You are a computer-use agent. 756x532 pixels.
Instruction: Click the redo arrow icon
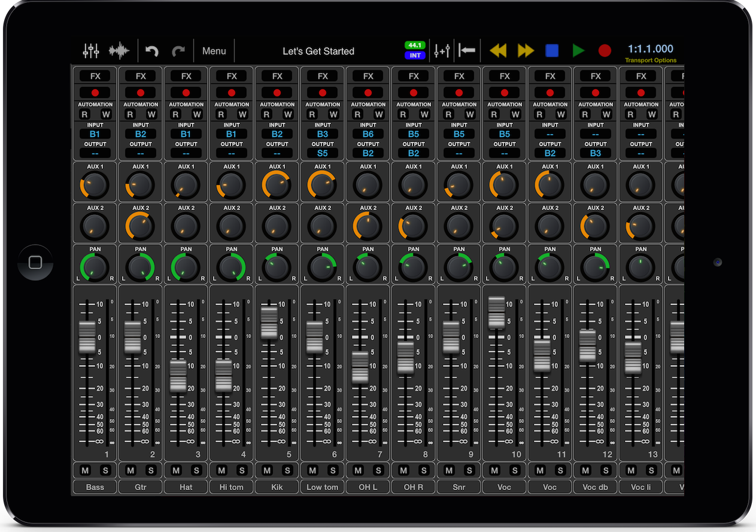[178, 51]
